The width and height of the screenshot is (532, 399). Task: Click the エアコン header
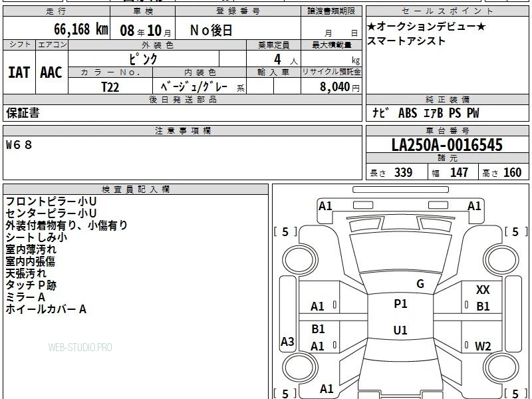tap(52, 45)
